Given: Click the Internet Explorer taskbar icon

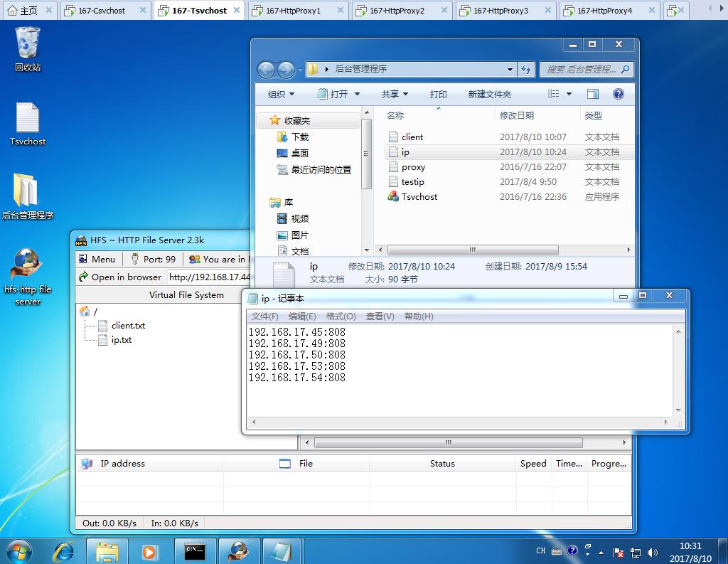Looking at the screenshot, I should pyautogui.click(x=64, y=551).
